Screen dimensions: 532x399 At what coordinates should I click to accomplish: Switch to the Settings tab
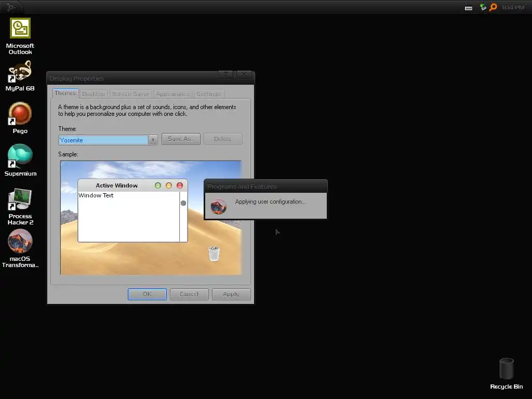click(209, 94)
